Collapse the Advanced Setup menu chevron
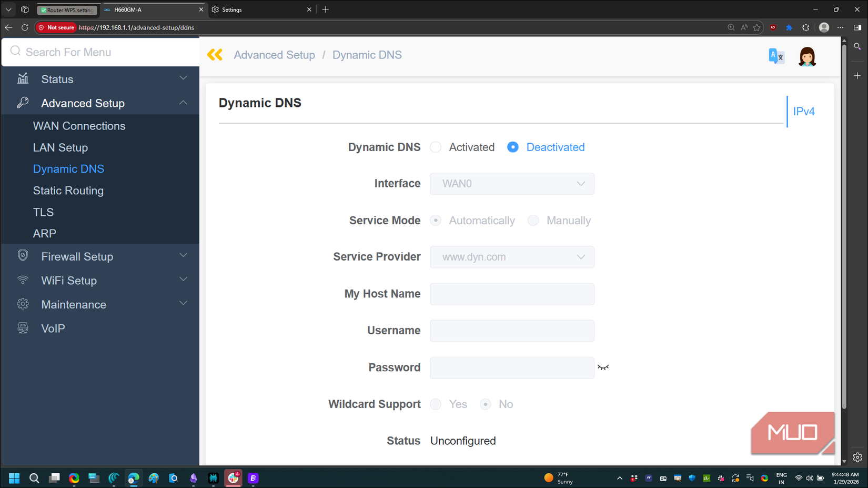This screenshot has height=488, width=868. 183,103
